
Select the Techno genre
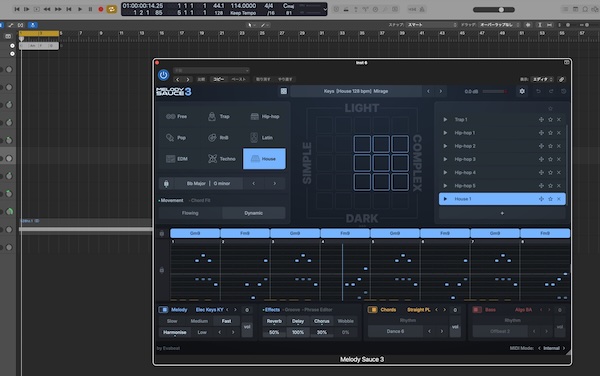pos(222,158)
